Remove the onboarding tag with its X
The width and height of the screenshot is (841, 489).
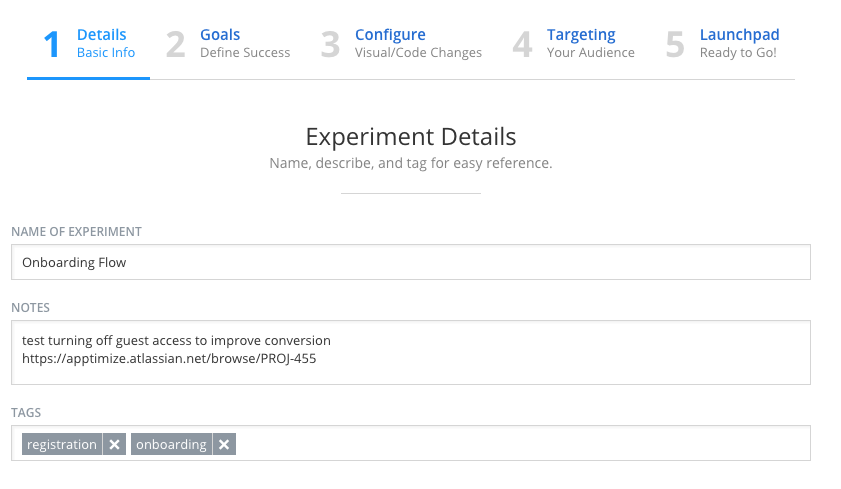point(224,444)
